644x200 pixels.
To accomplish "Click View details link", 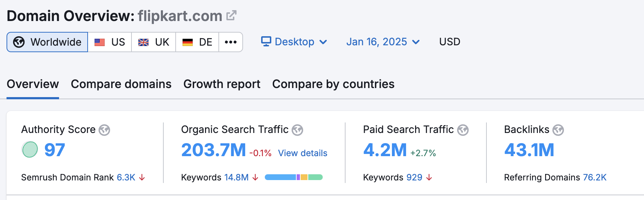I will [x=303, y=153].
